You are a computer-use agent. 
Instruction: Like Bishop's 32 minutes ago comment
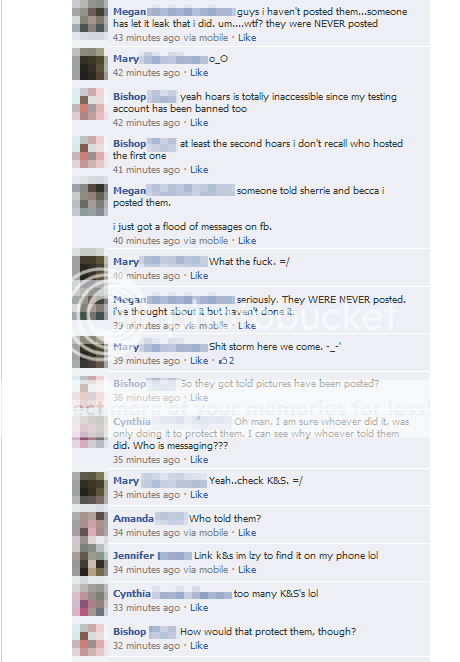pyautogui.click(x=199, y=646)
